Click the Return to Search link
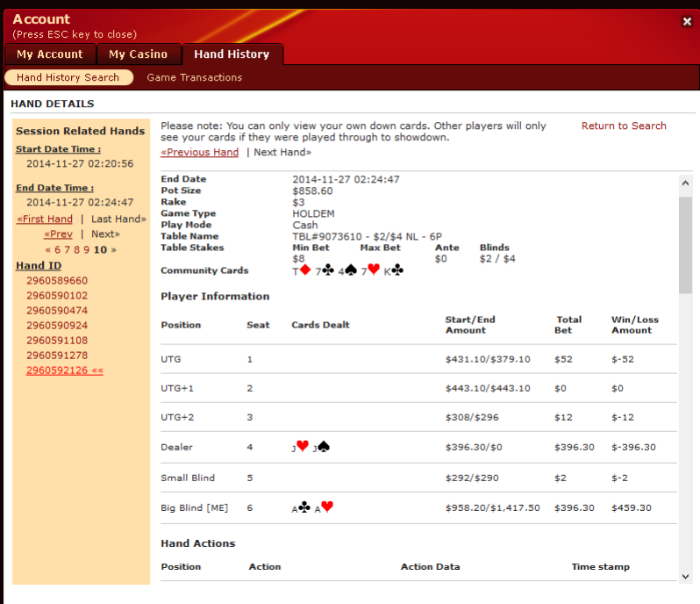700x604 pixels. pos(624,126)
